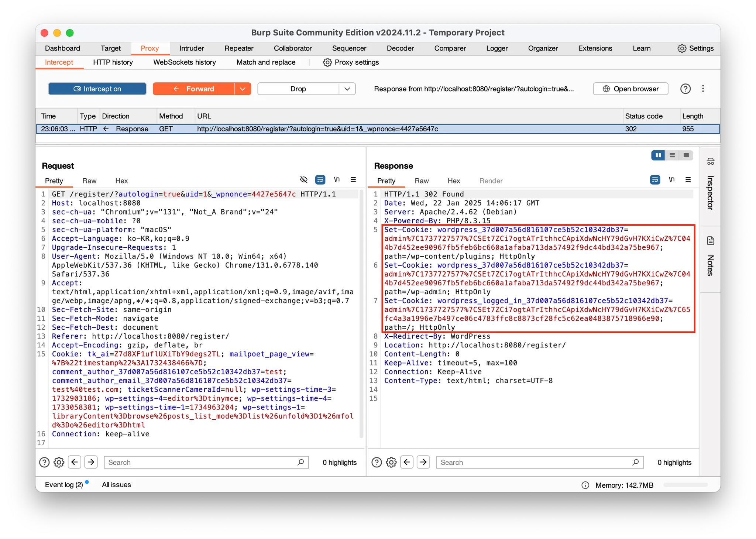Click the Open browser button
756x539 pixels.
(630, 89)
